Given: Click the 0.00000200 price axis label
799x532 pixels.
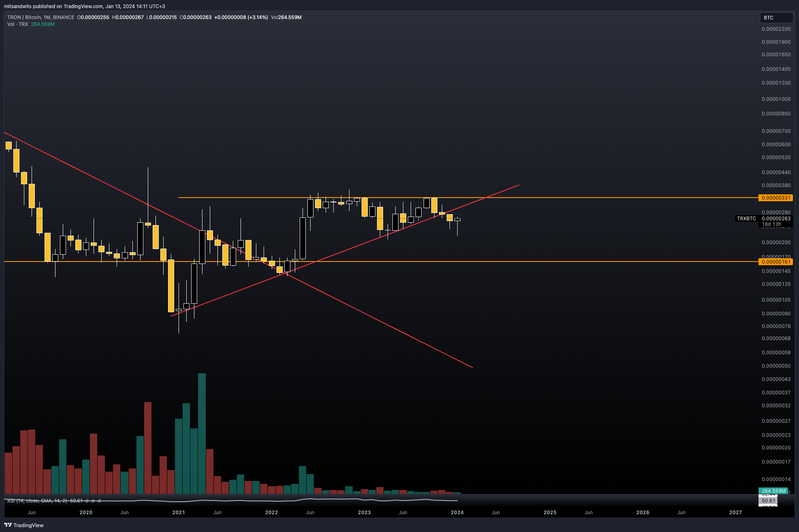Looking at the screenshot, I should pos(776,243).
